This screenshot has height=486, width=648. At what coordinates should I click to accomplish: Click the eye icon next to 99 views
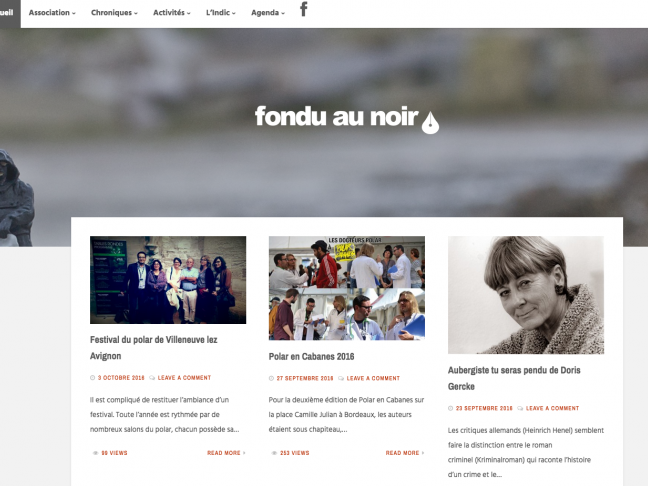coord(95,453)
